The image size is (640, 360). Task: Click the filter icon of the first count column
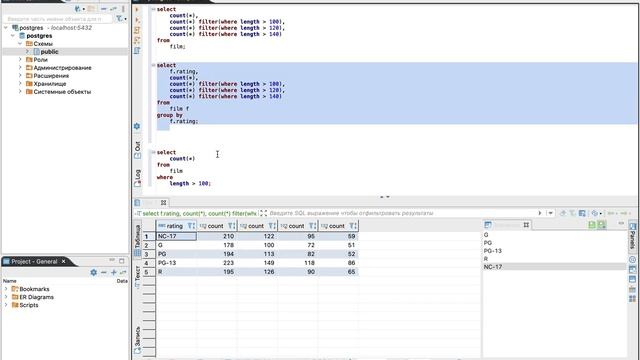pyautogui.click(x=231, y=226)
